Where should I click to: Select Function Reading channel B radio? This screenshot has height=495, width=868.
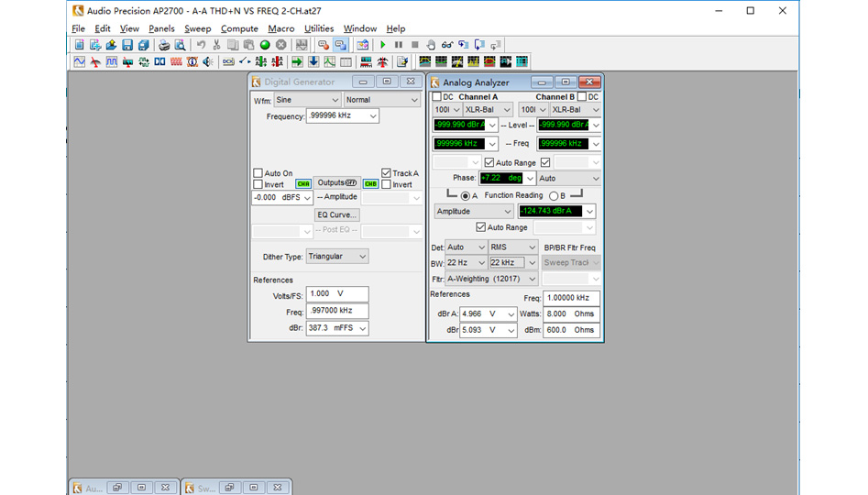[x=554, y=196]
